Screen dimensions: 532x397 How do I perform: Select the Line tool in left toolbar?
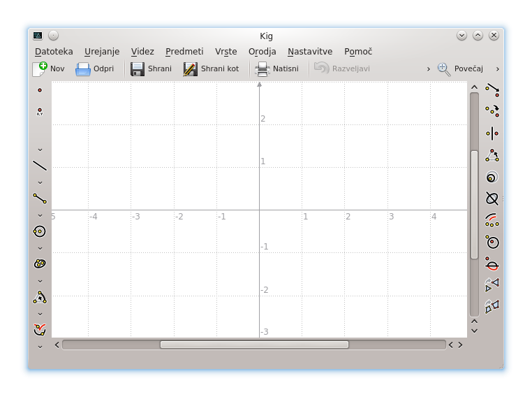40,166
